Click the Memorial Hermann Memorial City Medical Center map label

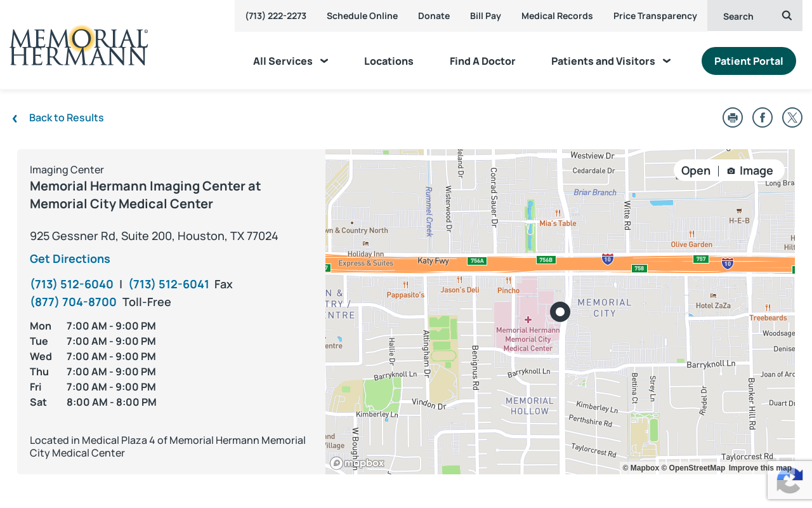[528, 339]
